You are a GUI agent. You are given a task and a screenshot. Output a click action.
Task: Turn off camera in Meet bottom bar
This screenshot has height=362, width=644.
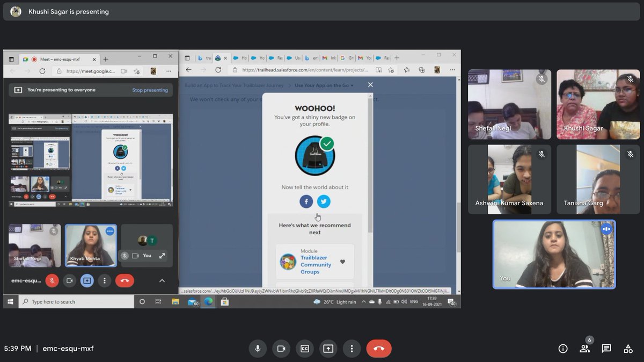pos(281,349)
